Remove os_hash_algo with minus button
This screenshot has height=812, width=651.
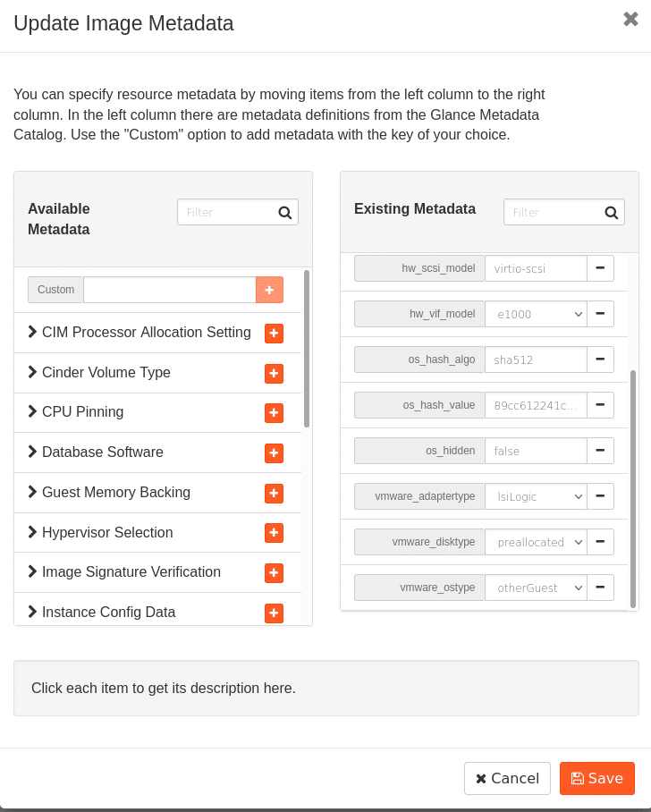600,359
